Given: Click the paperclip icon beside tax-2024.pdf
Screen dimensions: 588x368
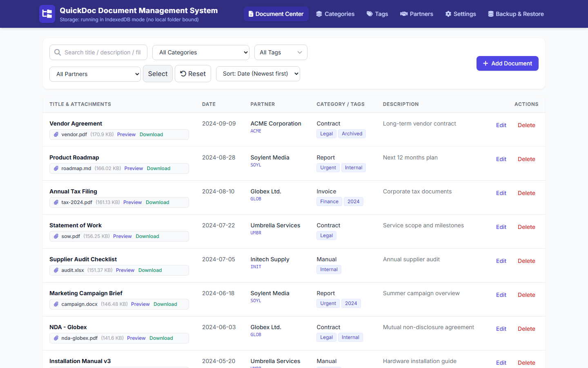Looking at the screenshot, I should point(56,202).
